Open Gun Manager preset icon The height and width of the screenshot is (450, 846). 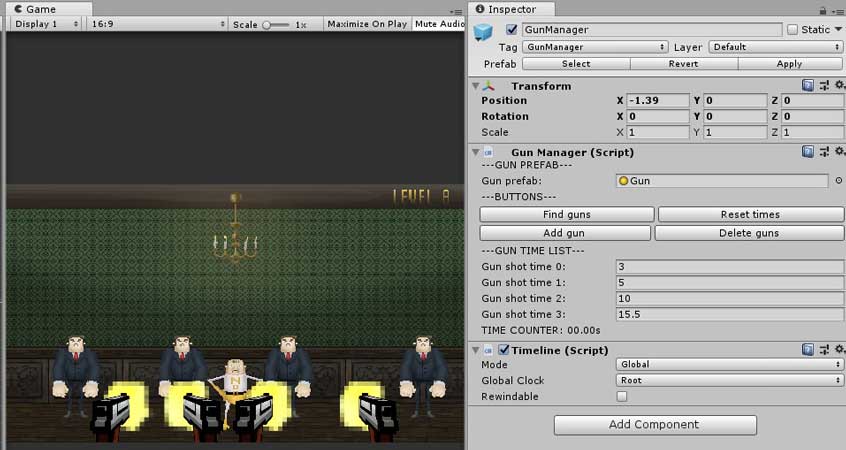(824, 152)
